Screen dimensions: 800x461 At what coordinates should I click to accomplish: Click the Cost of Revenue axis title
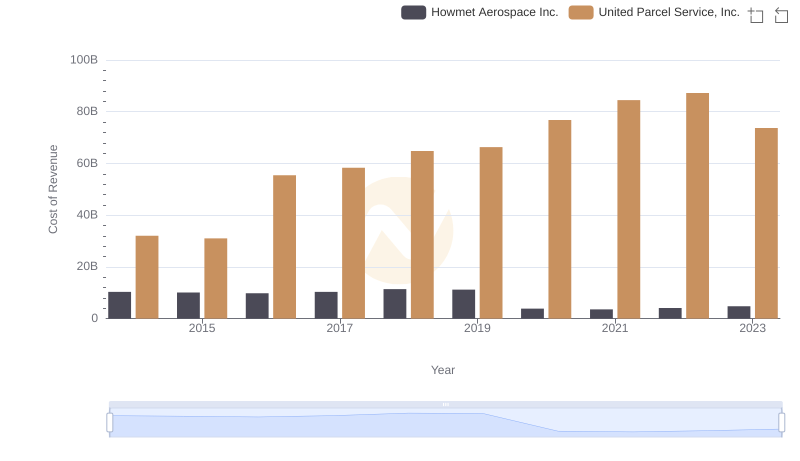pos(53,189)
